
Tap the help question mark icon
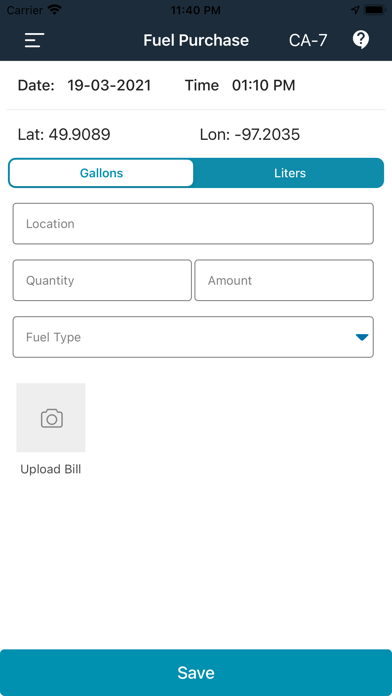360,40
